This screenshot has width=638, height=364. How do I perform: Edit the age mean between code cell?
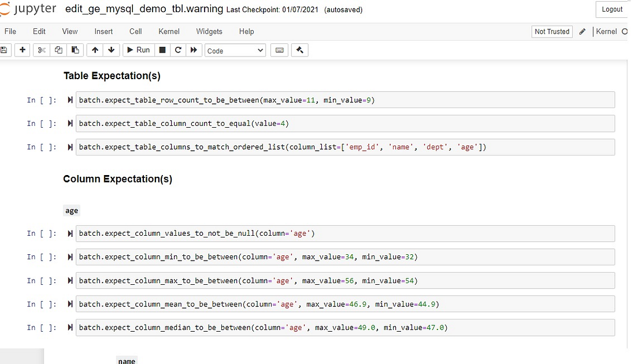coord(345,304)
